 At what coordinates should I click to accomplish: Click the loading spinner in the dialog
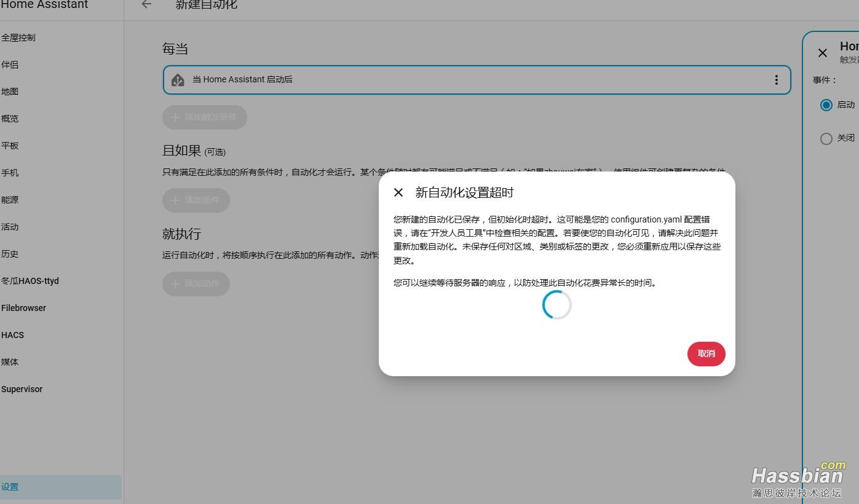pos(557,305)
